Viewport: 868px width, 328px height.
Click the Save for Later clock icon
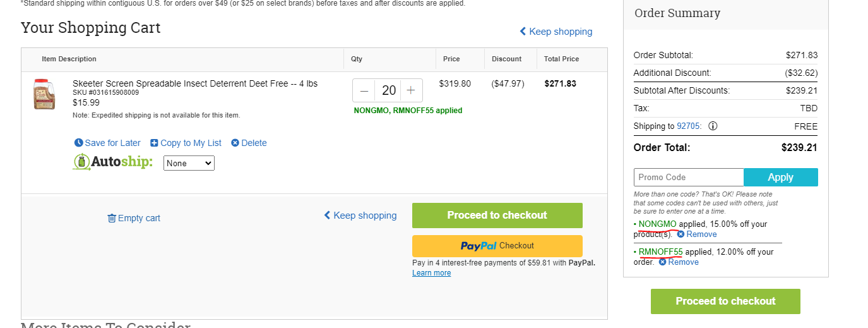pos(79,143)
